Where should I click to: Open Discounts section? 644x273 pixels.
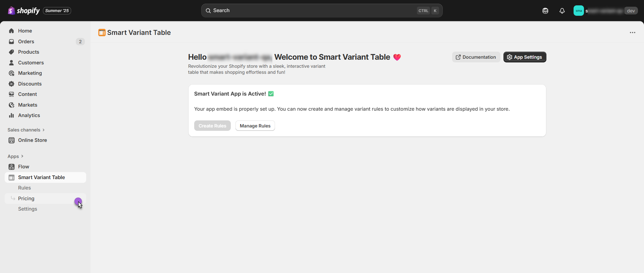tap(30, 84)
